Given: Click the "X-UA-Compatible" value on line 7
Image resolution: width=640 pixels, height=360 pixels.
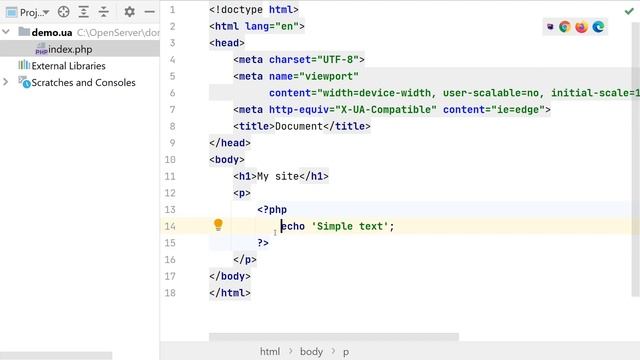Looking at the screenshot, I should (x=386, y=109).
